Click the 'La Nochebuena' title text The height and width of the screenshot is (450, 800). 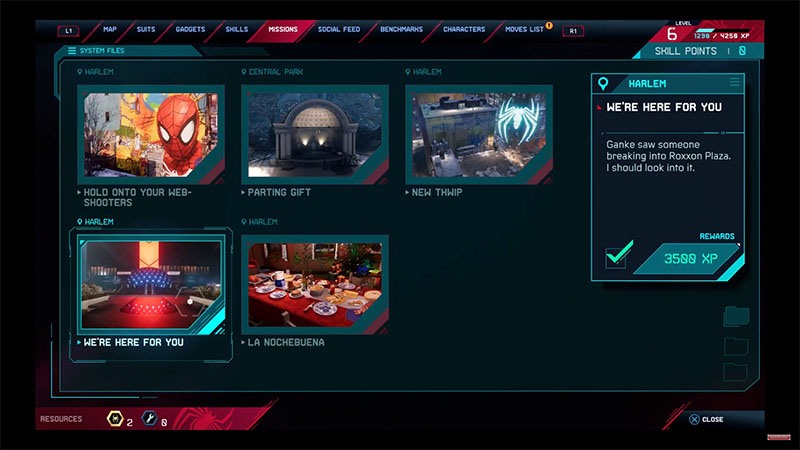(x=286, y=342)
